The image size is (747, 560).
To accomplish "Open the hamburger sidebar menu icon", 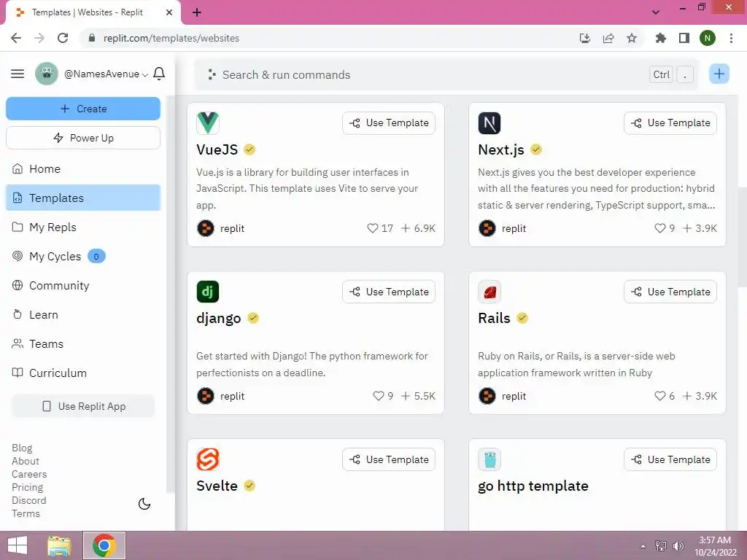I will pyautogui.click(x=18, y=74).
